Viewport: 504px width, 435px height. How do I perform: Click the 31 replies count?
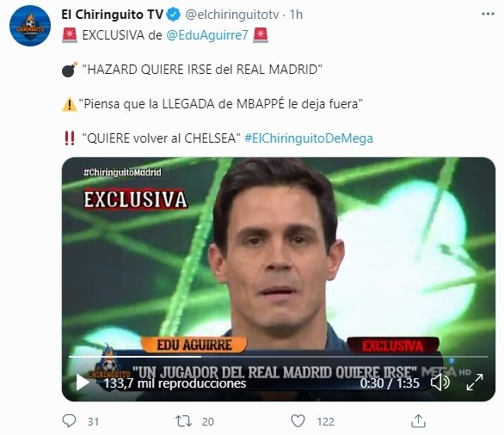pos(93,421)
